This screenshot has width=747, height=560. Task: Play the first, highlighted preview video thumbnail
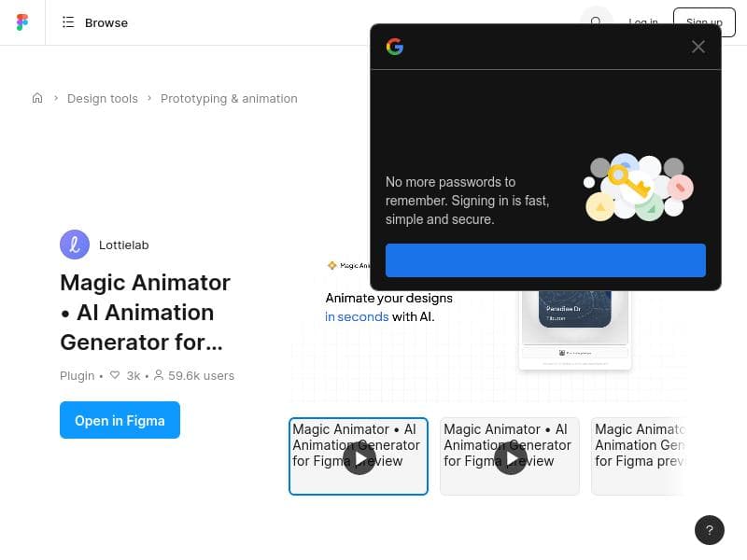point(359,456)
